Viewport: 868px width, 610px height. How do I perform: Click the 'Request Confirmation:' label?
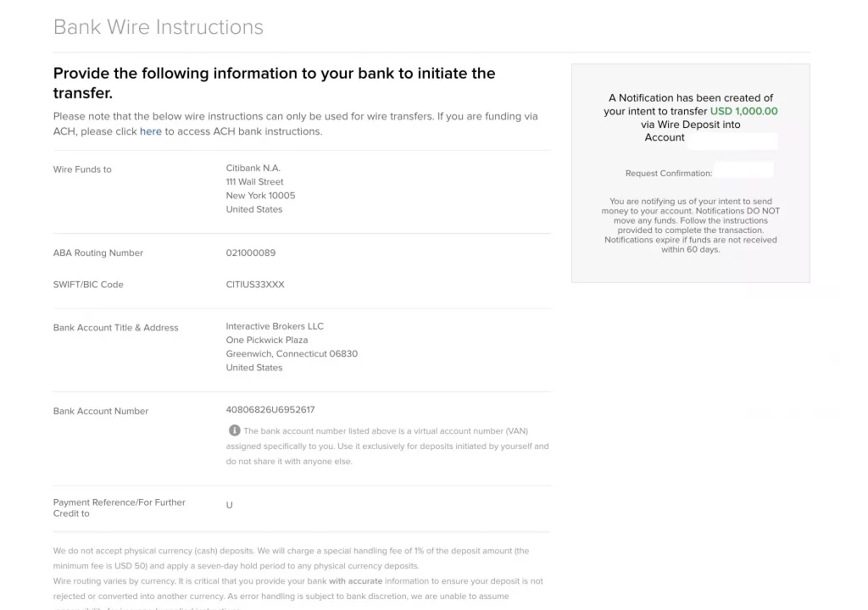pos(668,174)
